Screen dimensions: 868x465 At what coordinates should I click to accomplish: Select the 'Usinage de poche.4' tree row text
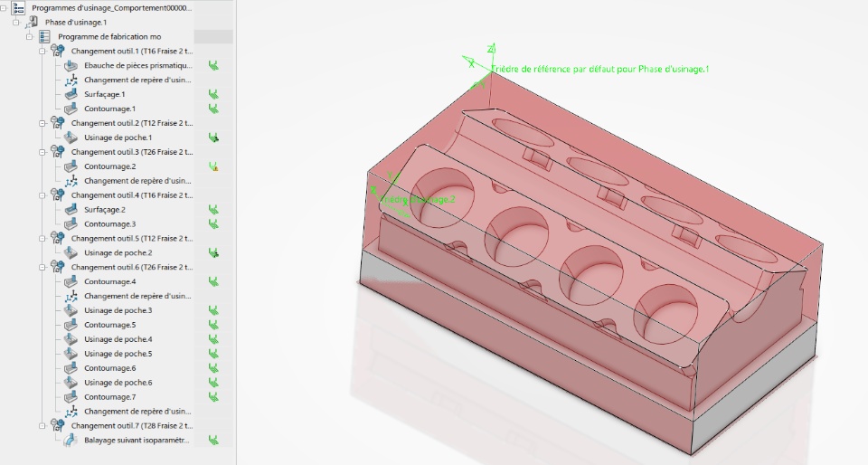(118, 338)
